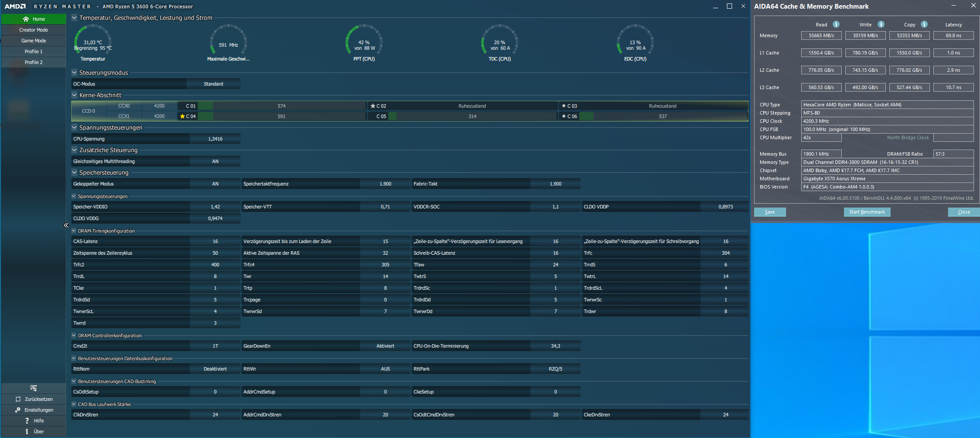The height and width of the screenshot is (438, 980).
Task: Click the CPU-Spannung value '1,3416'
Action: tap(215, 139)
